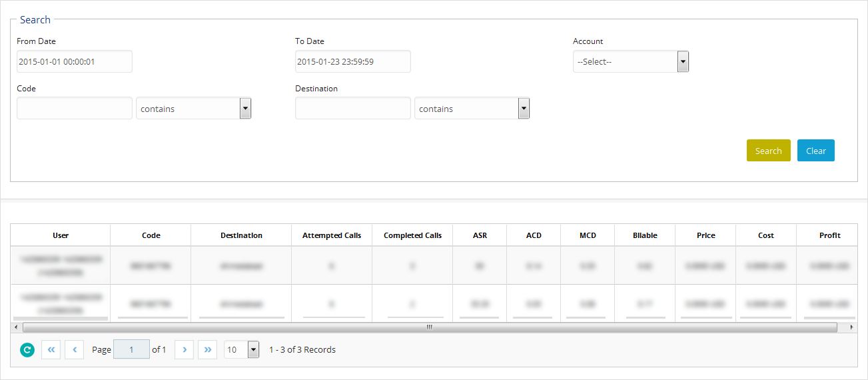Go to first page icon
Image resolution: width=868 pixels, height=380 pixels.
click(x=51, y=349)
